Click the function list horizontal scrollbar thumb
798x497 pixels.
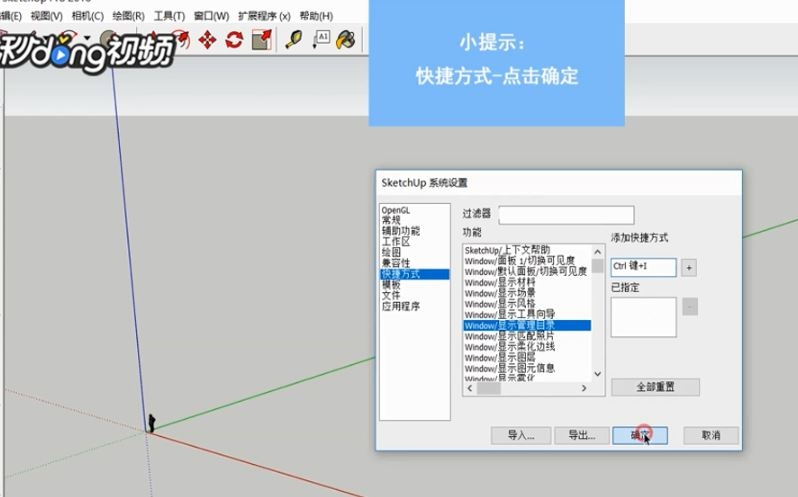(488, 389)
